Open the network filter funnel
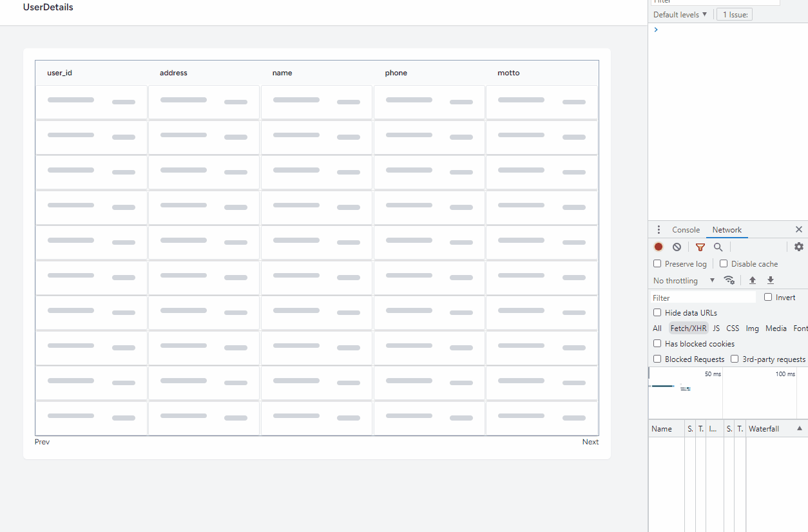The height and width of the screenshot is (532, 808). click(x=700, y=247)
